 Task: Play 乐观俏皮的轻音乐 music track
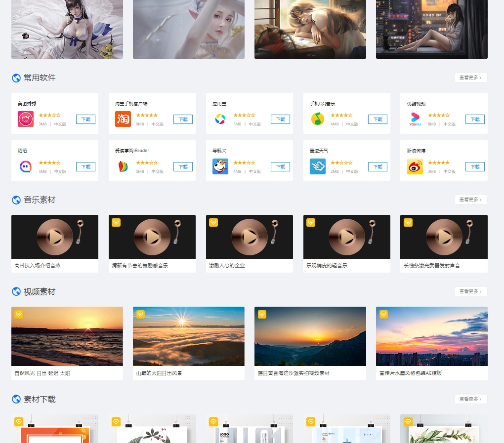348,237
